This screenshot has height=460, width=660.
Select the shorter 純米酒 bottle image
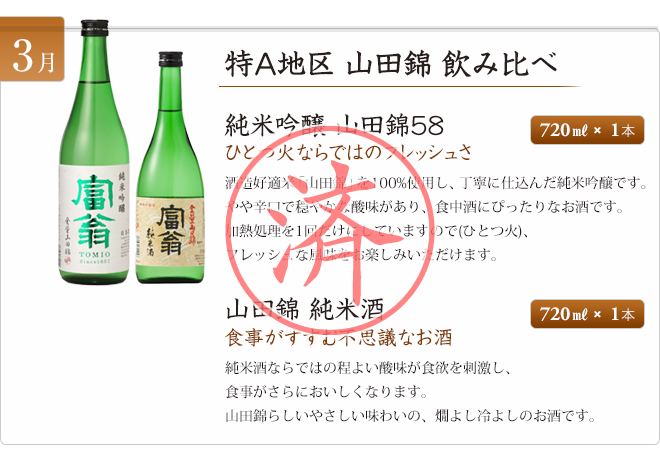pos(170,168)
